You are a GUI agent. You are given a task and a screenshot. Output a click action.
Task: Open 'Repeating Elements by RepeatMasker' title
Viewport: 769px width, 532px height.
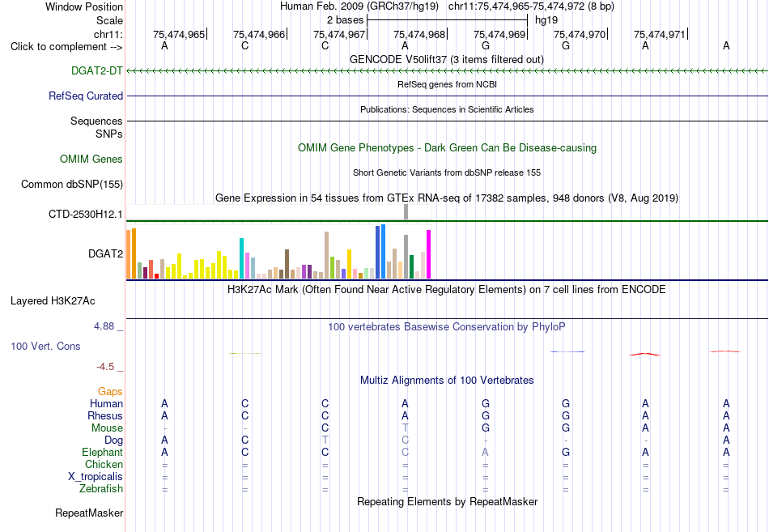(448, 501)
